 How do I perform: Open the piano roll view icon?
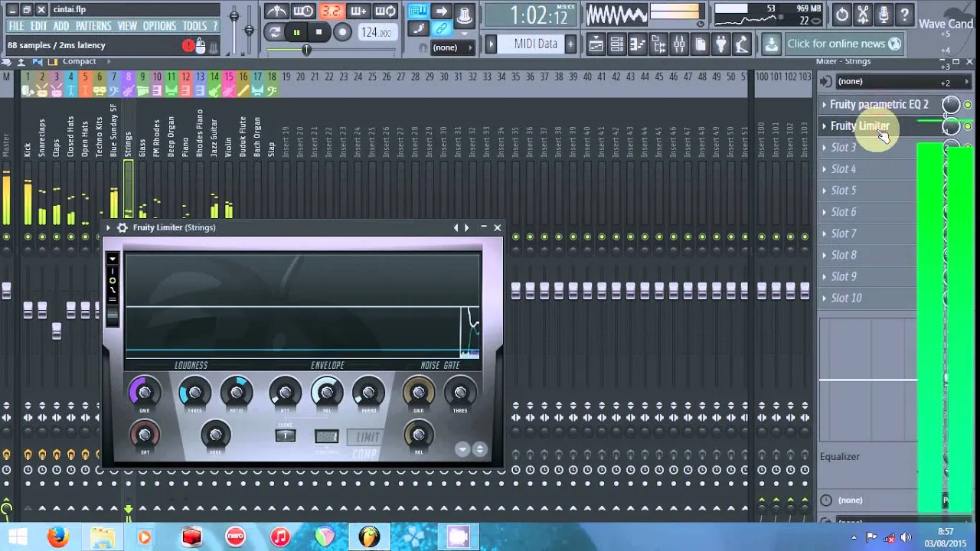(637, 44)
